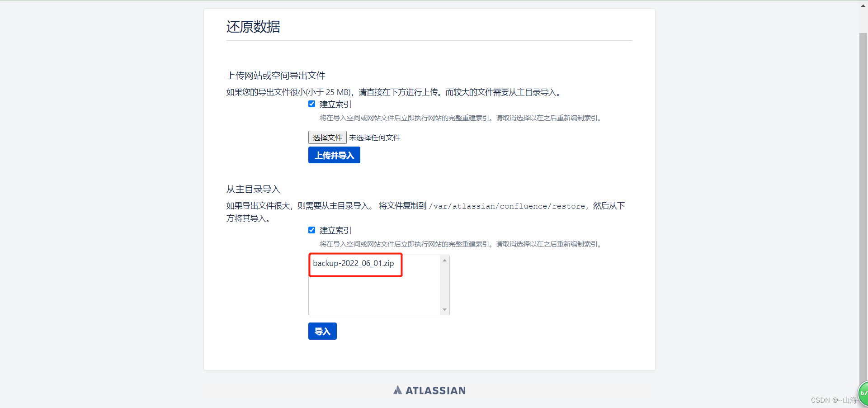Click the up arrow of the file list scrollbar
This screenshot has height=408, width=868.
(444, 260)
